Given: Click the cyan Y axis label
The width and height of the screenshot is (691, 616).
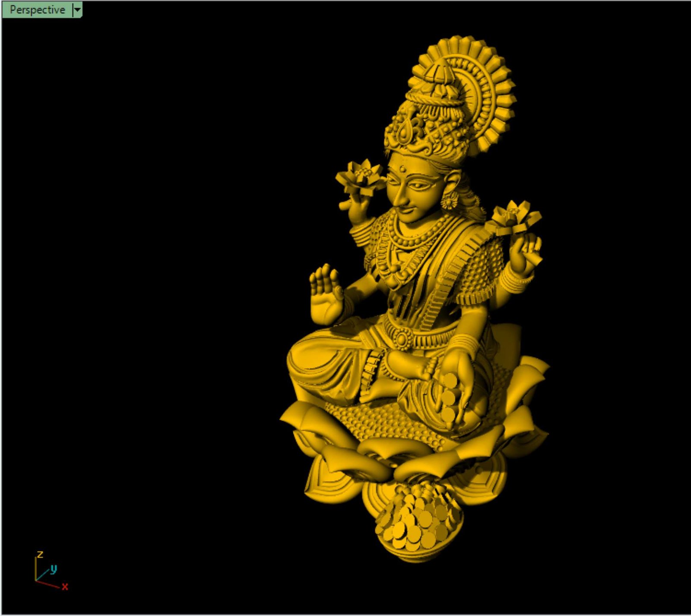Looking at the screenshot, I should point(54,569).
